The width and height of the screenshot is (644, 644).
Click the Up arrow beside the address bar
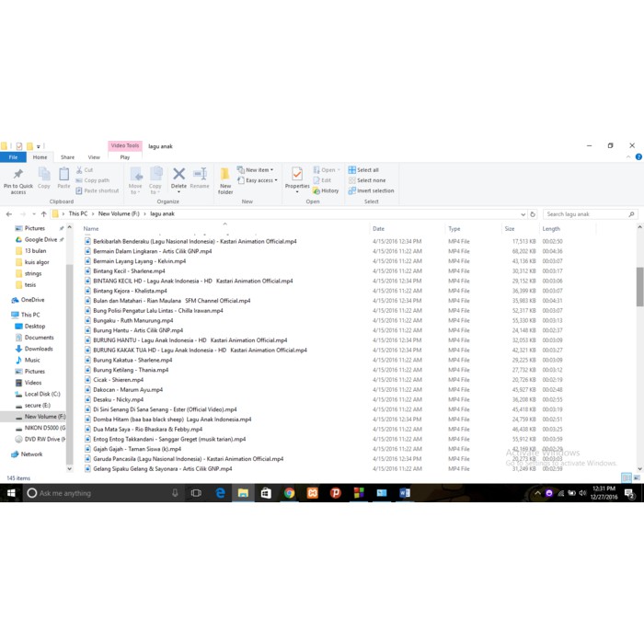coord(43,214)
